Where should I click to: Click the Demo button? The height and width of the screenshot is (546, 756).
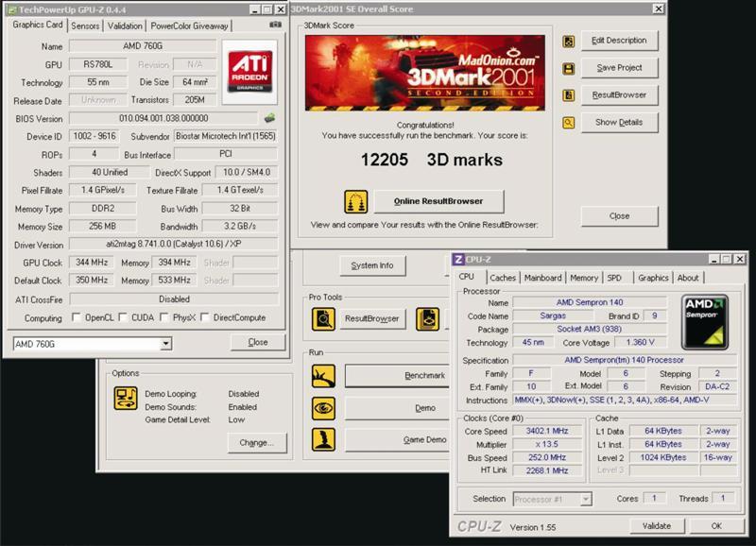[397, 408]
